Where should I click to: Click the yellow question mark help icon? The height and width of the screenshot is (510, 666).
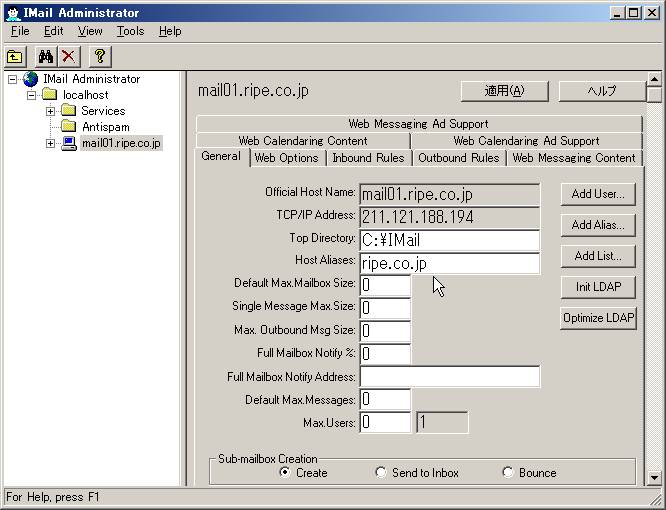(100, 56)
